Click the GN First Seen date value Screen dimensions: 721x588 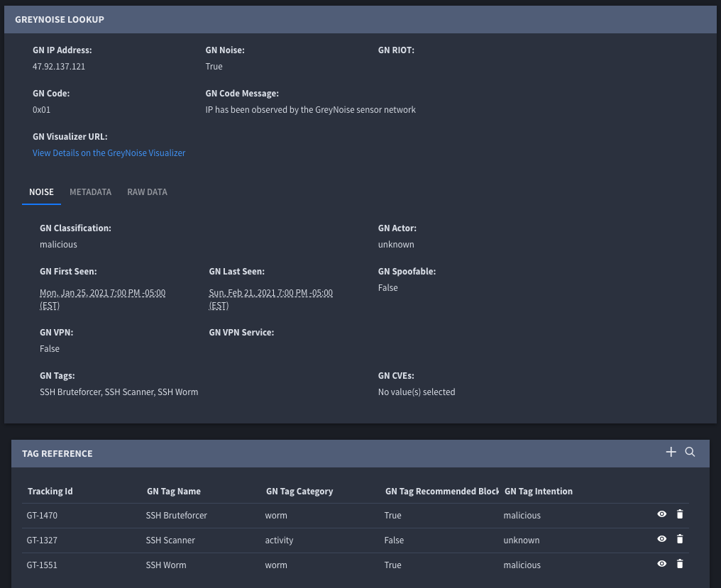point(102,299)
